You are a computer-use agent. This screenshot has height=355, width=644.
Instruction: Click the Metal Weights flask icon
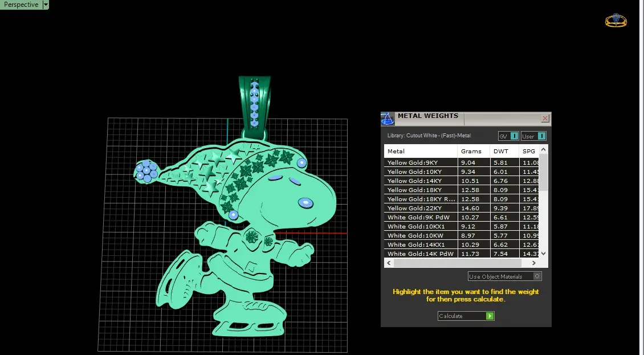click(x=388, y=119)
